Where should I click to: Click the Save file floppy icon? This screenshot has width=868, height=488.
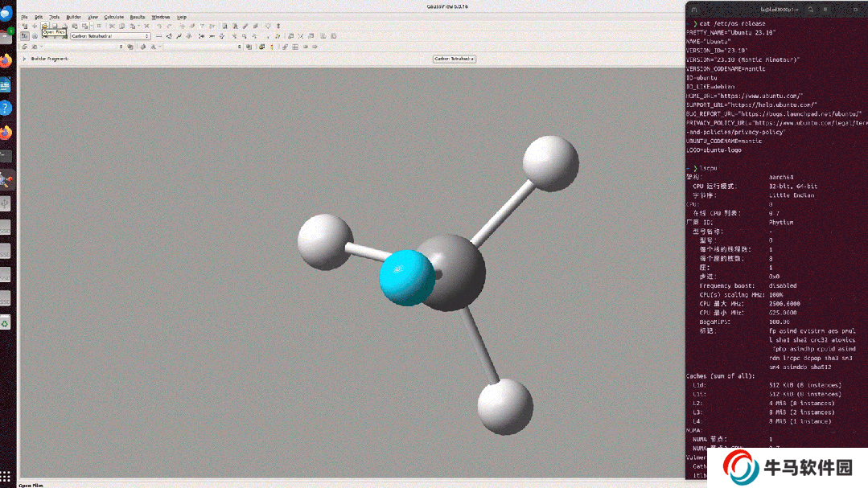point(55,26)
